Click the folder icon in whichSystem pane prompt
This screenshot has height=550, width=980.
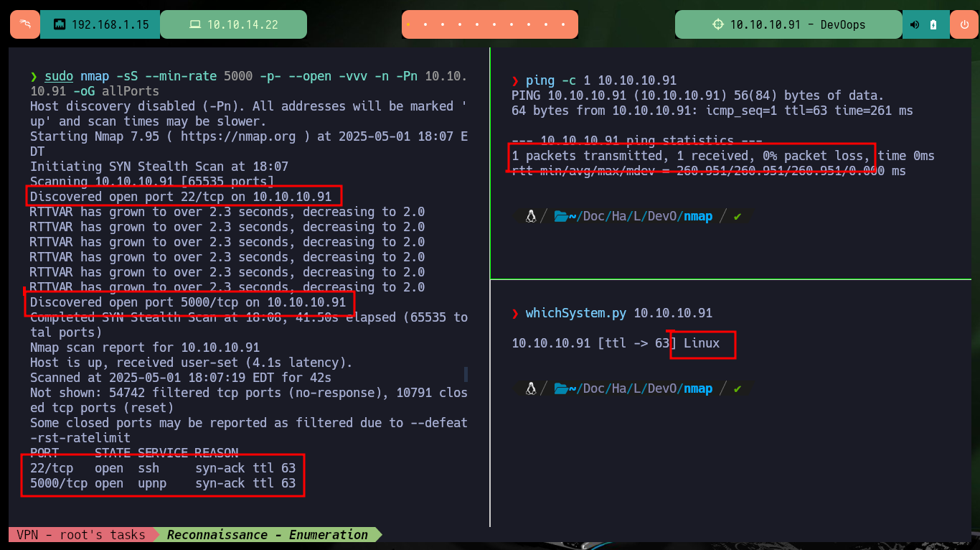(561, 388)
